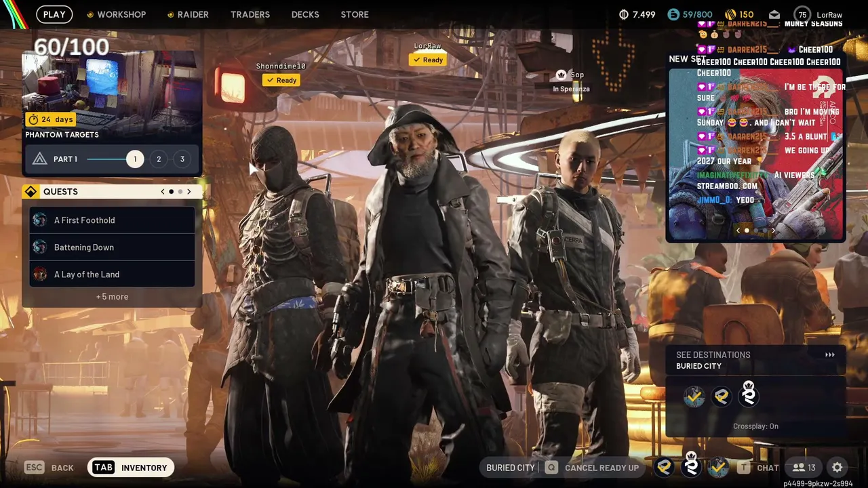868x488 pixels.
Task: Open the STORE tab
Action: (355, 14)
